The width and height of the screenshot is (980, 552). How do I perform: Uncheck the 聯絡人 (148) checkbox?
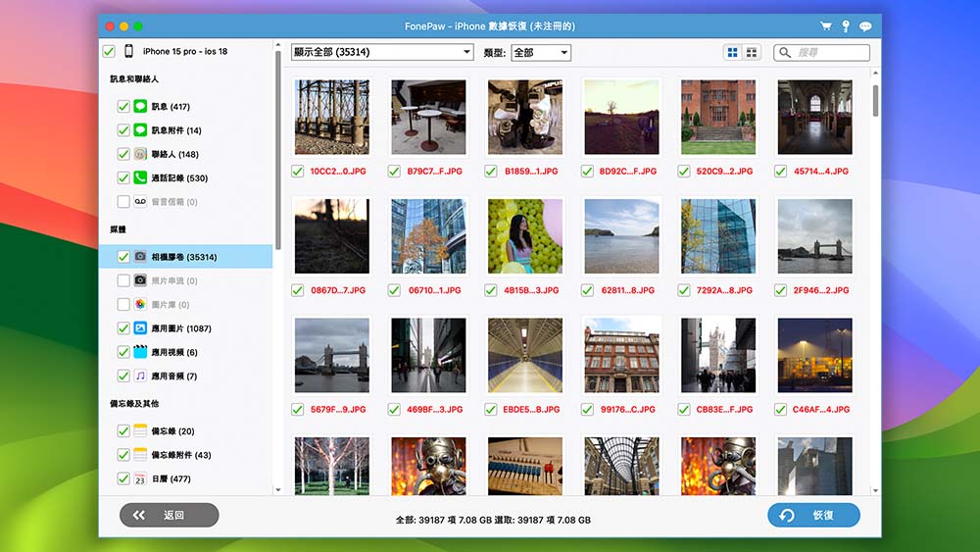(x=123, y=154)
